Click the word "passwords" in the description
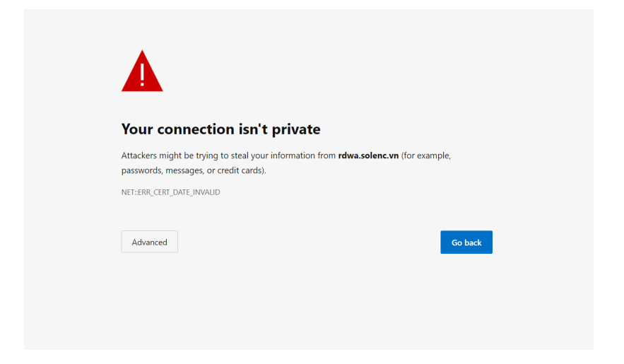Viewport: 624px width, 364px height. (x=141, y=171)
